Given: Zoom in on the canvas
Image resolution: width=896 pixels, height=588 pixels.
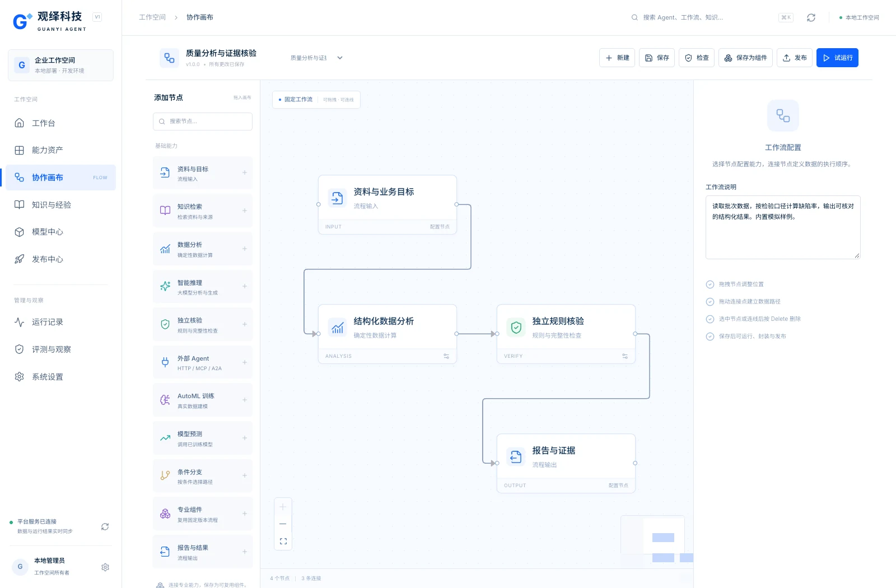Looking at the screenshot, I should click(x=283, y=507).
